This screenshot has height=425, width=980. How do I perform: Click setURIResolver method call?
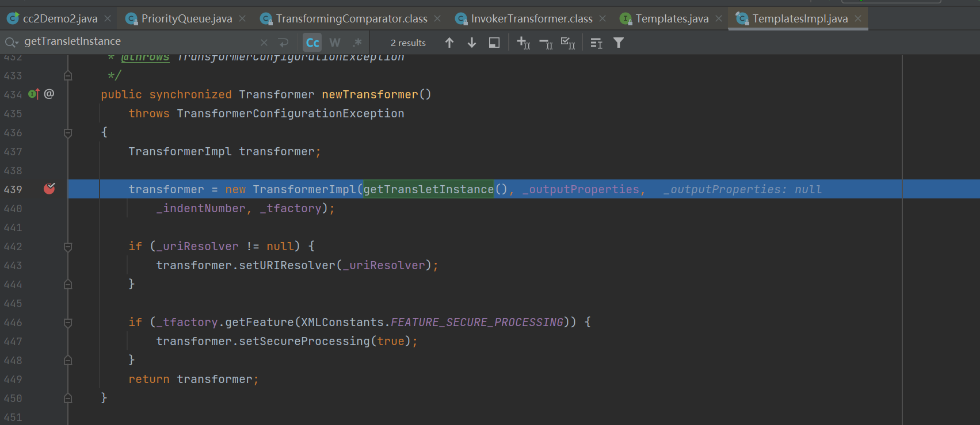point(287,265)
